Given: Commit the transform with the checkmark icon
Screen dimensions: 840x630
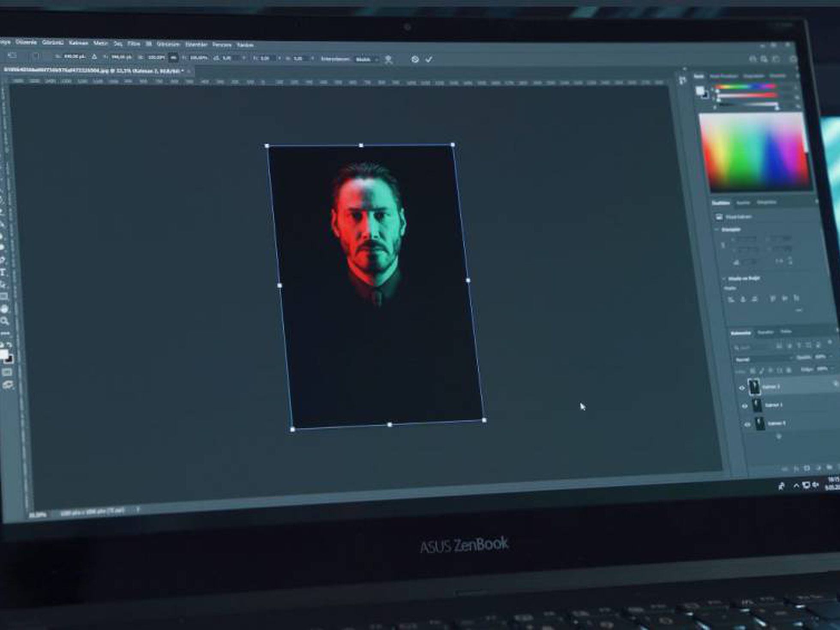Looking at the screenshot, I should (429, 60).
